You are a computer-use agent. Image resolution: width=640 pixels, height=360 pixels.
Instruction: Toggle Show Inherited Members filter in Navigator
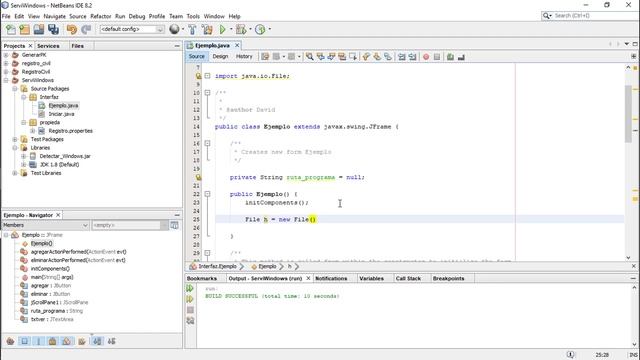(x=11, y=341)
